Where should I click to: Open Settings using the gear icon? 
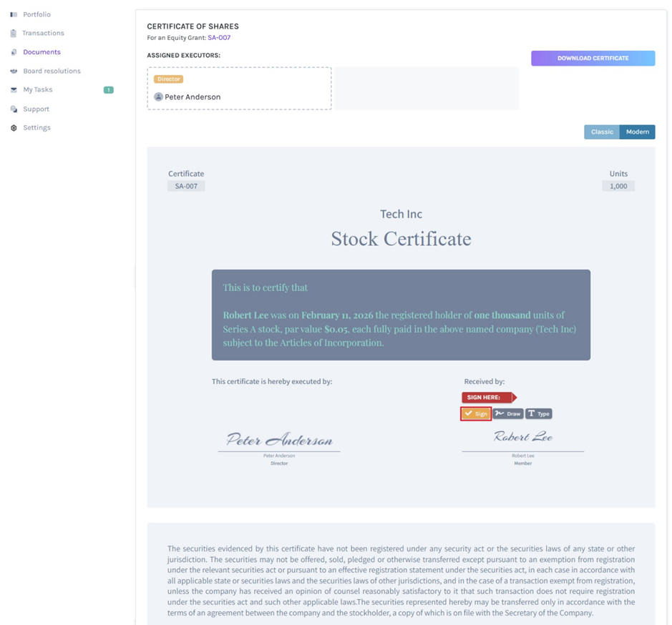click(12, 127)
